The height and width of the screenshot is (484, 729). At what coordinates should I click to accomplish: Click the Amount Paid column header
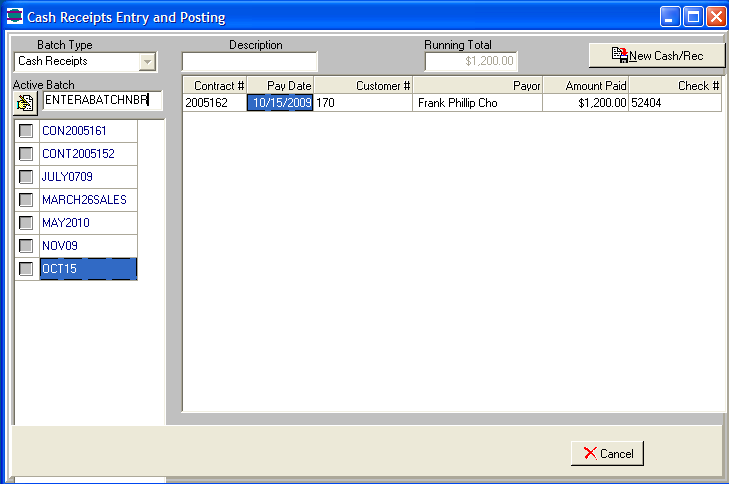(x=585, y=86)
